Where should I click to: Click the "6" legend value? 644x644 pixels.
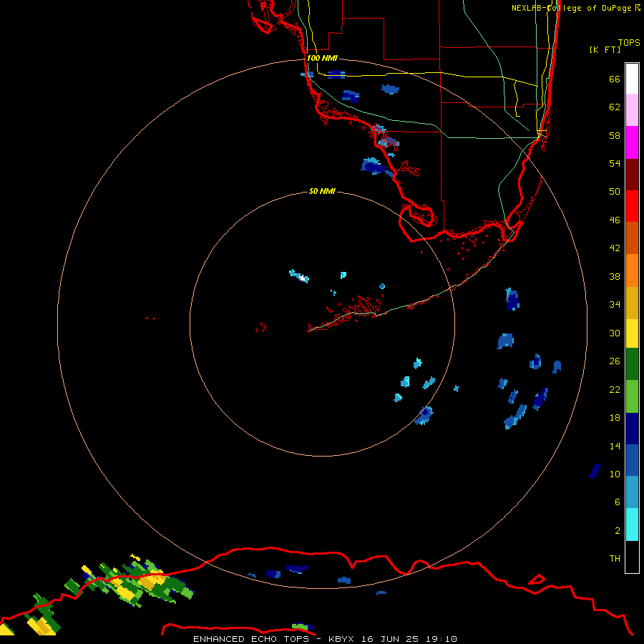[618, 502]
